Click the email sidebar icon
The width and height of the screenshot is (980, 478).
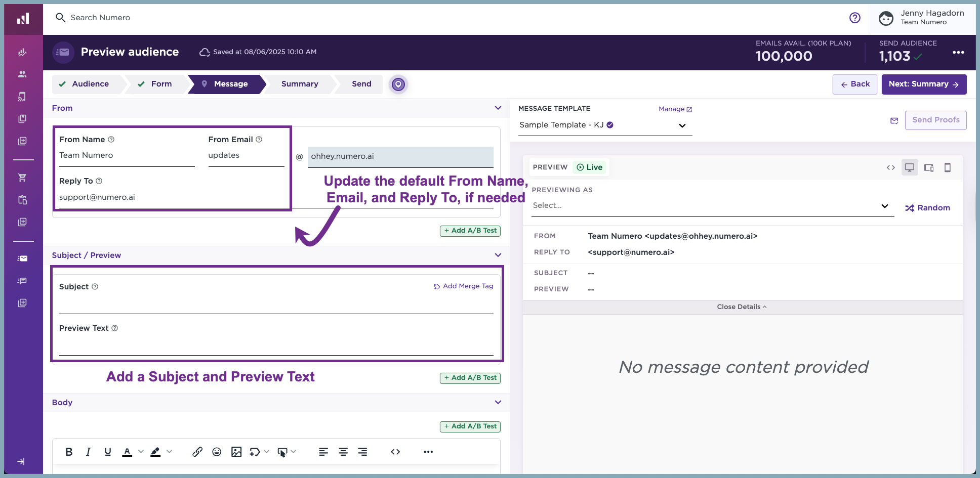coord(22,258)
